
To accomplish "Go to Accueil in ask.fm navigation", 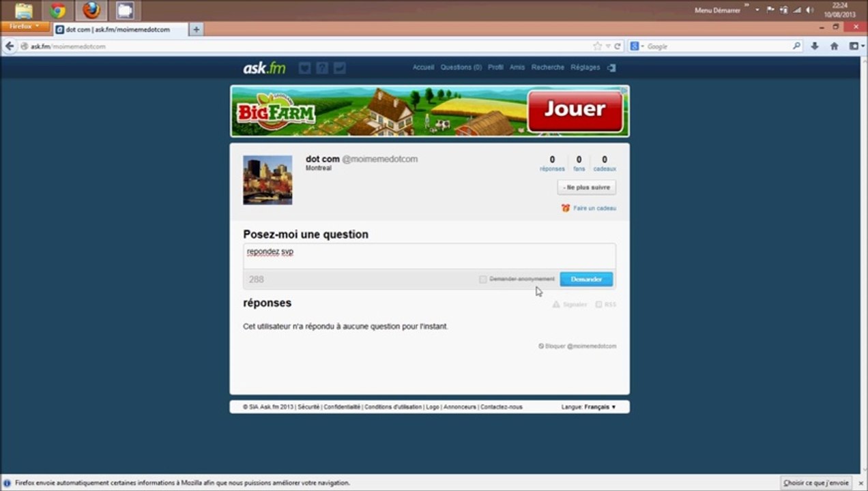I will tap(423, 68).
